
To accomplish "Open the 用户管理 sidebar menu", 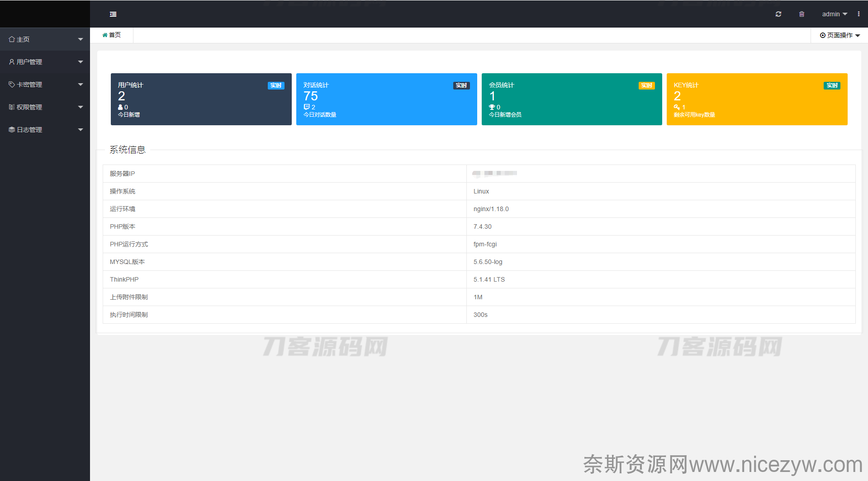I will click(x=45, y=62).
